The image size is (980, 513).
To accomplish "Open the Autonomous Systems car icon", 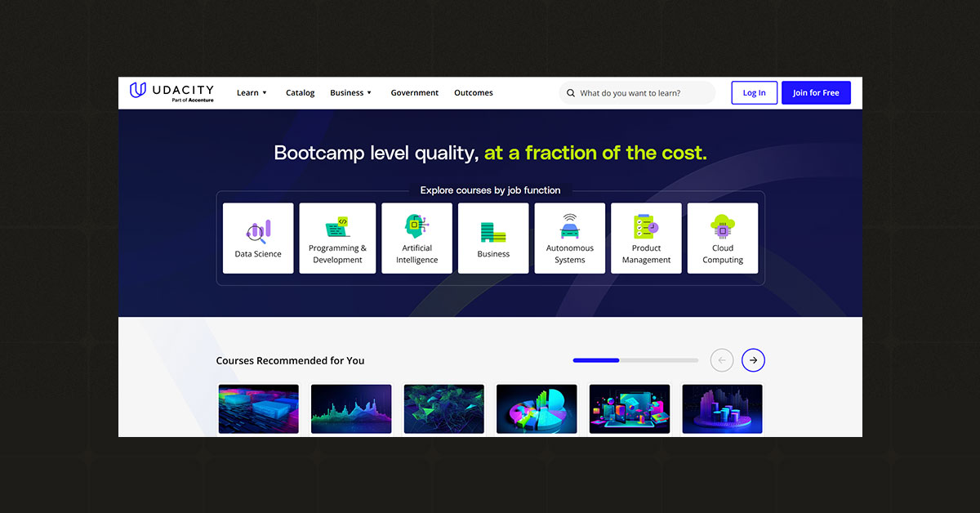I will click(x=569, y=226).
